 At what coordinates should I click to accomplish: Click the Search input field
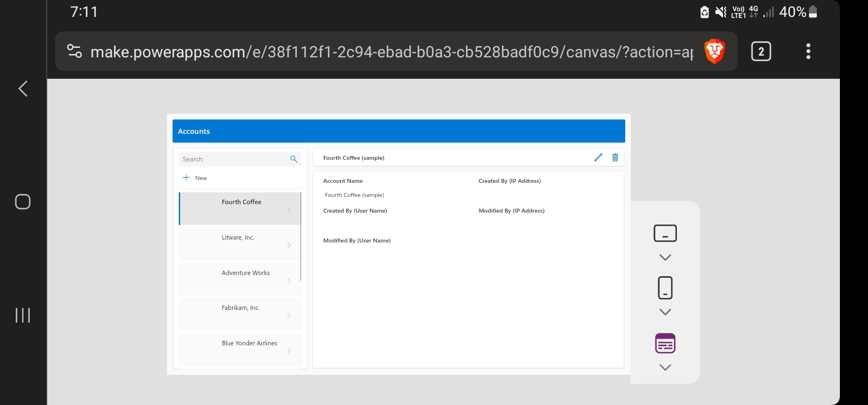[240, 159]
